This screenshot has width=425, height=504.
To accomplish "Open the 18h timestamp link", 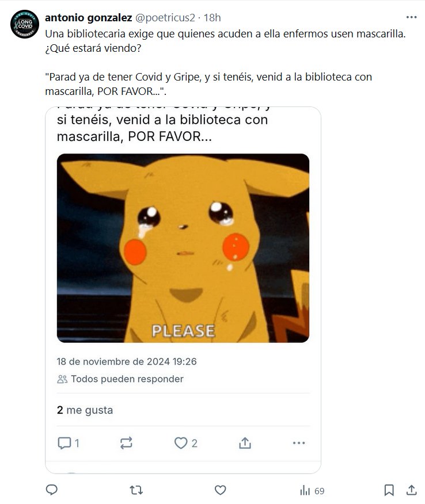I will 212,18.
